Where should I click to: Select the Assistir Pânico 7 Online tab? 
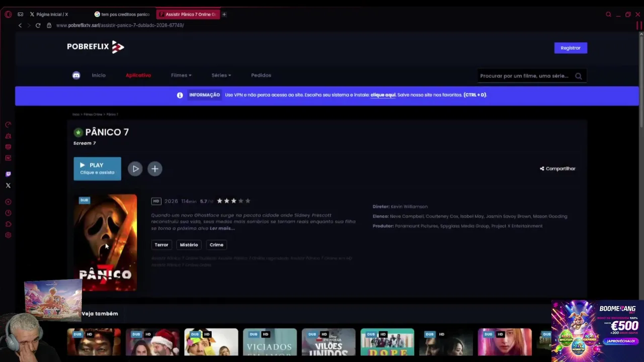[x=188, y=14]
